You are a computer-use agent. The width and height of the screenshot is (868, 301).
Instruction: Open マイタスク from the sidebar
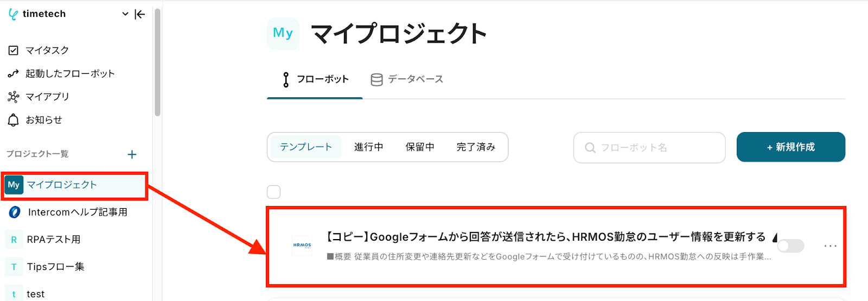point(47,51)
